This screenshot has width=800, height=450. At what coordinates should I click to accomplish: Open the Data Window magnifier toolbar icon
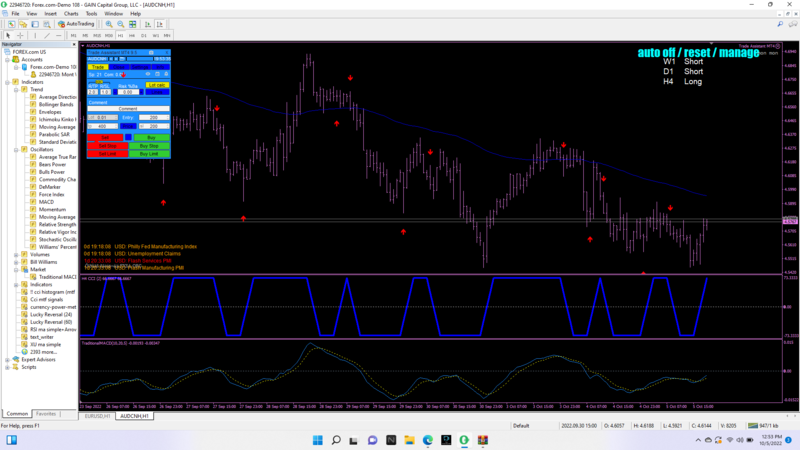46,24
